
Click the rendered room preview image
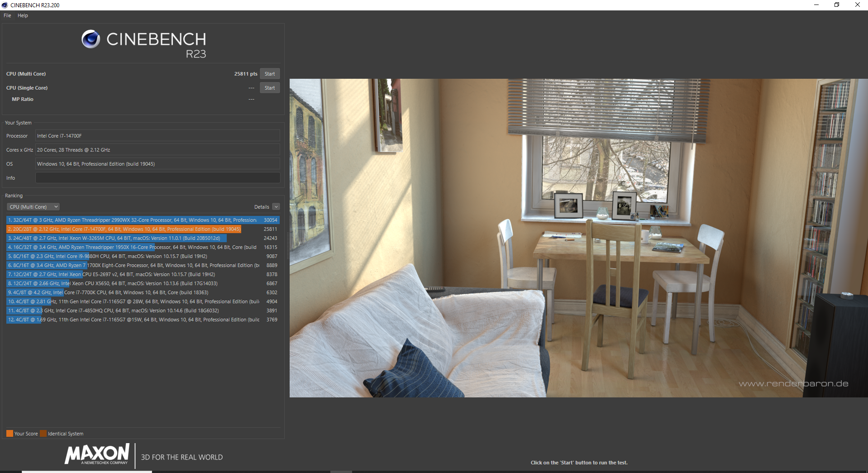[x=578, y=238]
